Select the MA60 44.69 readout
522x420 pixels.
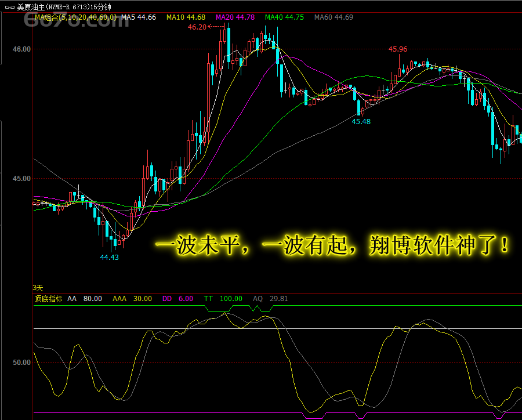pos(333,17)
